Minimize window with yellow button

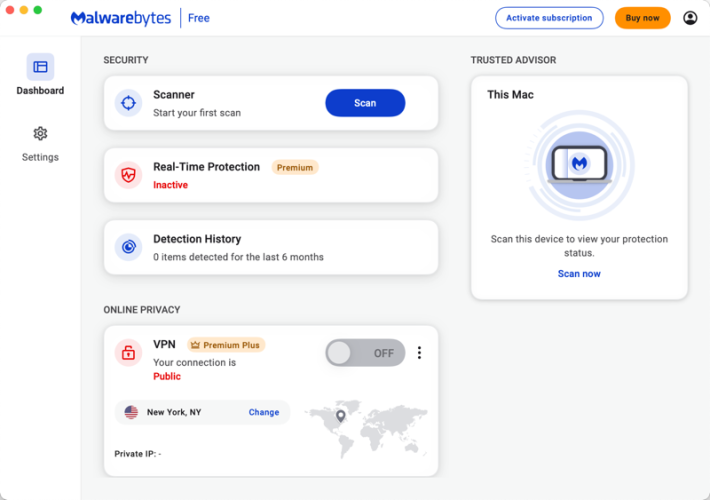(x=24, y=10)
